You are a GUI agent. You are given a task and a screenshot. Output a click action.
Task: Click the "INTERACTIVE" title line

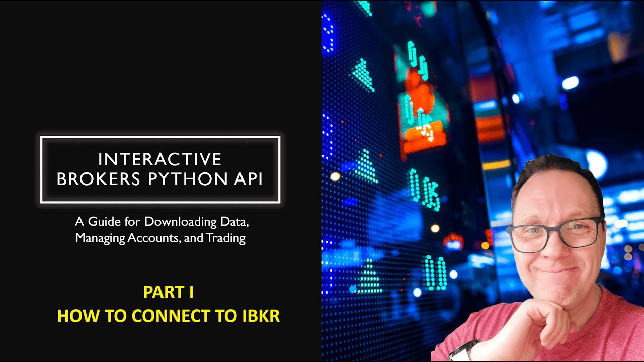[x=160, y=159]
